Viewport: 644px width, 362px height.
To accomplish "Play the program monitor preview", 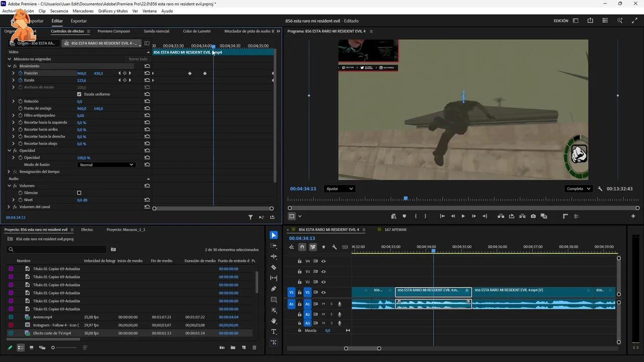I will (463, 216).
